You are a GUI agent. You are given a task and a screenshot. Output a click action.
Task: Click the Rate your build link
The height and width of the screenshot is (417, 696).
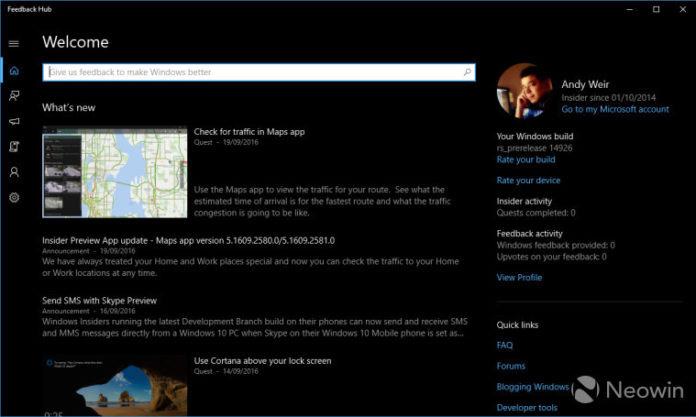coord(526,160)
